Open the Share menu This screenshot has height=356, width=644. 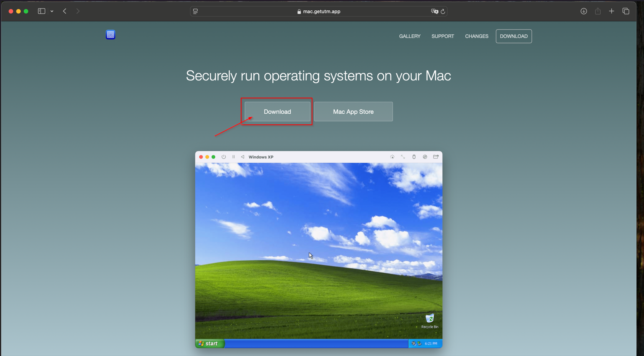(x=598, y=11)
